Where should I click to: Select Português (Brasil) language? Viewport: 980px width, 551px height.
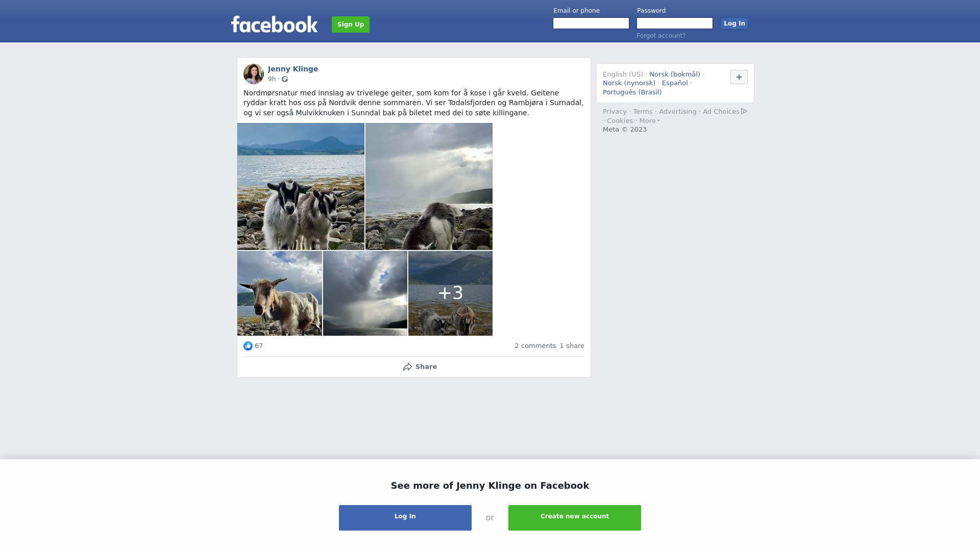click(x=632, y=92)
